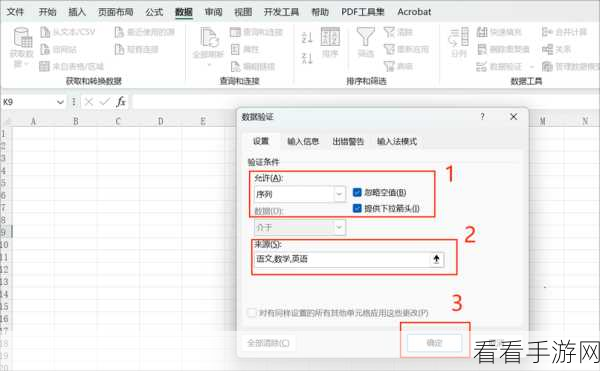Switch to the 开发工具 ribbon tab
The image size is (600, 371).
coord(281,12)
